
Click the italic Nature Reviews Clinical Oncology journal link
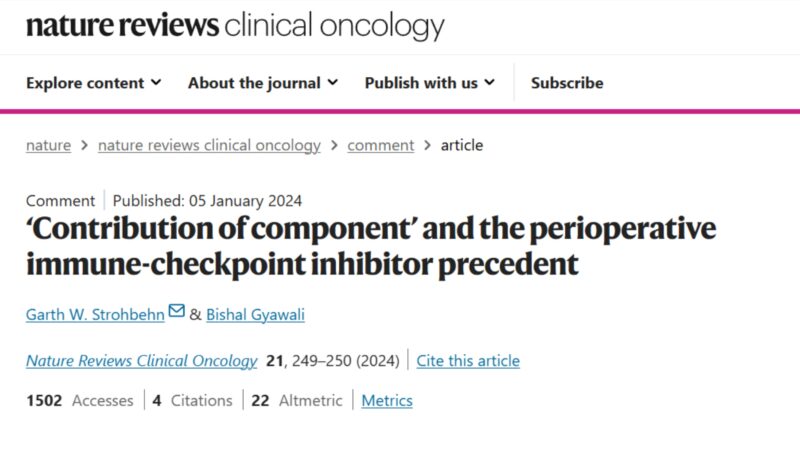point(141,360)
